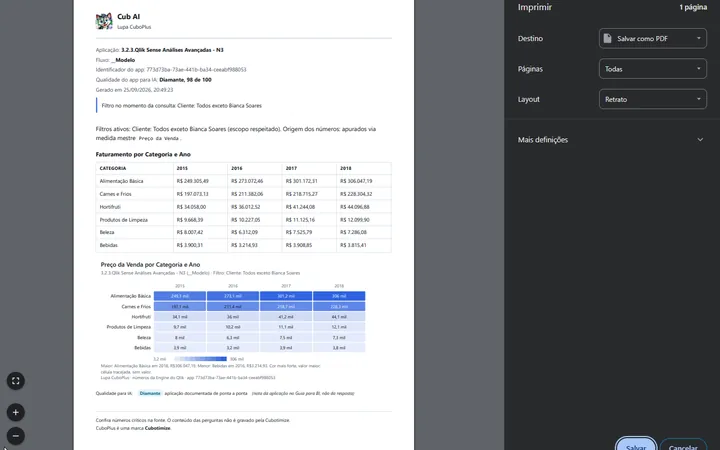Zoom out with the minus button

click(x=16, y=435)
